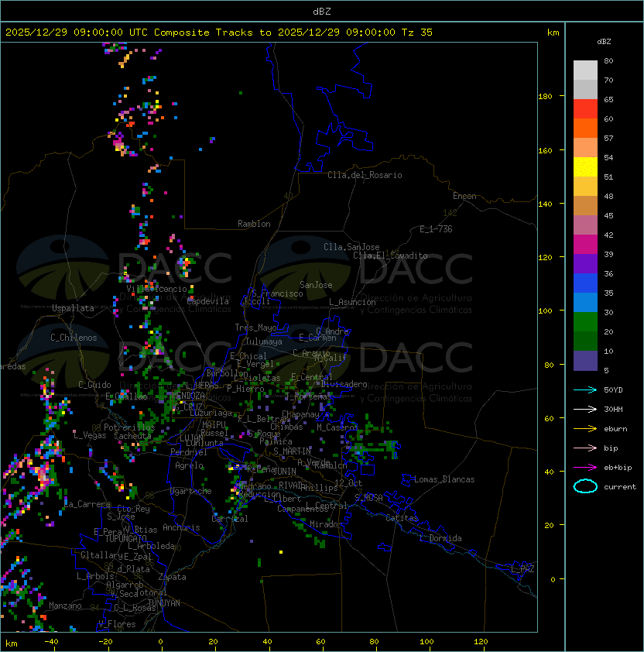
Task: Click the Uspallata map label
Action: click(x=73, y=308)
